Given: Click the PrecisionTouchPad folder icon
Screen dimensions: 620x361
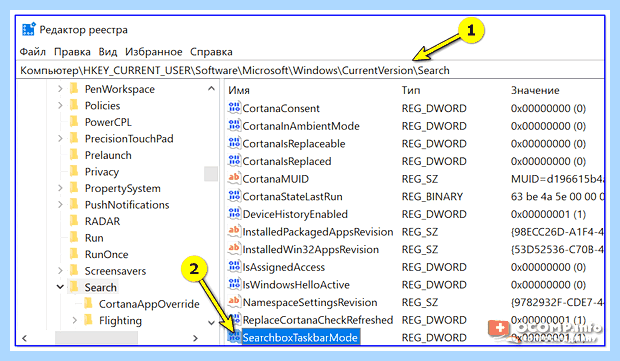Looking at the screenshot, I should pyautogui.click(x=74, y=138).
